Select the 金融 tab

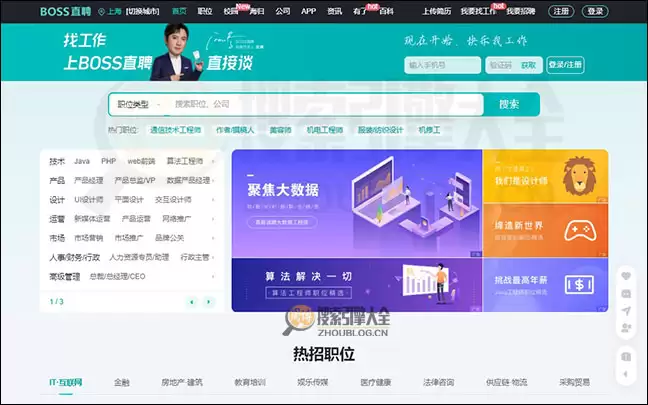tap(122, 383)
